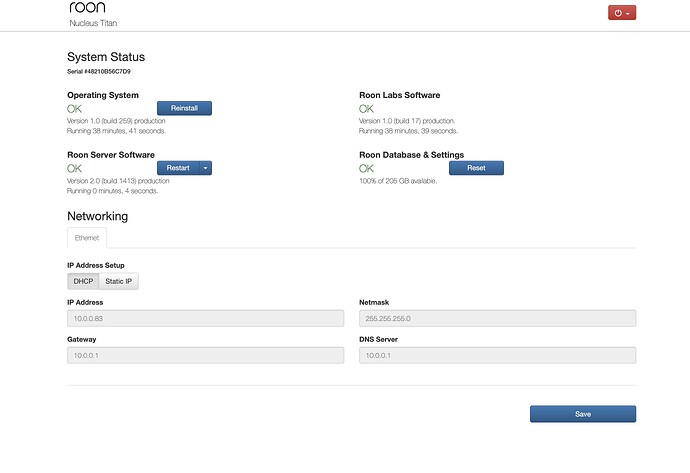
Task: Click the Nucleus Titan subtitle
Action: click(x=93, y=23)
